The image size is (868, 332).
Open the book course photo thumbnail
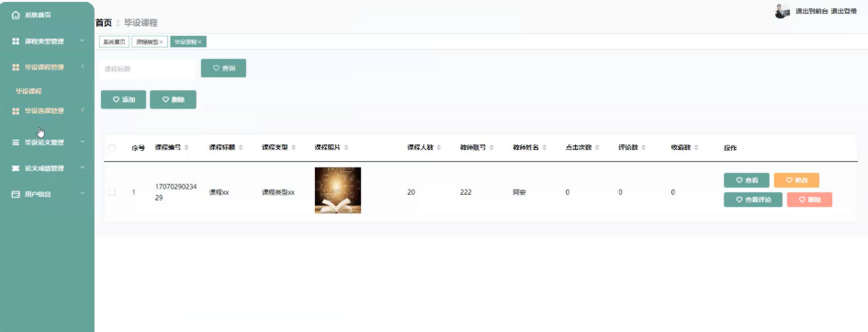tap(338, 190)
